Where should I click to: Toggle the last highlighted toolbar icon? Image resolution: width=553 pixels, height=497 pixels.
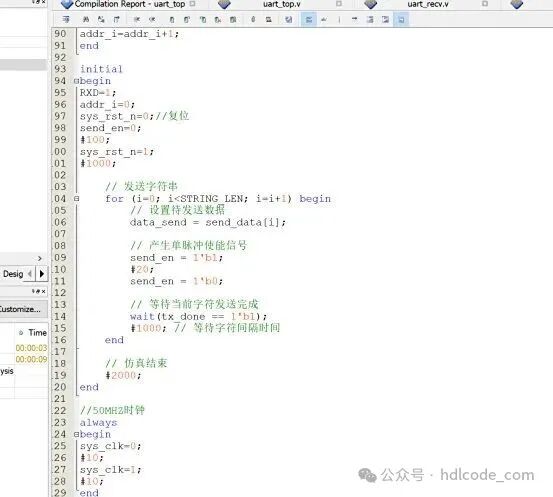(x=401, y=19)
